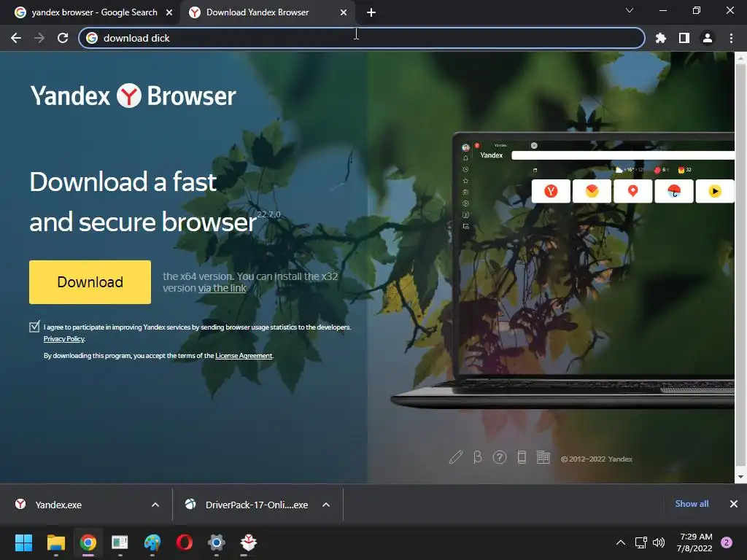This screenshot has height=560, width=747.
Task: Click the network display tray icon
Action: (x=640, y=542)
